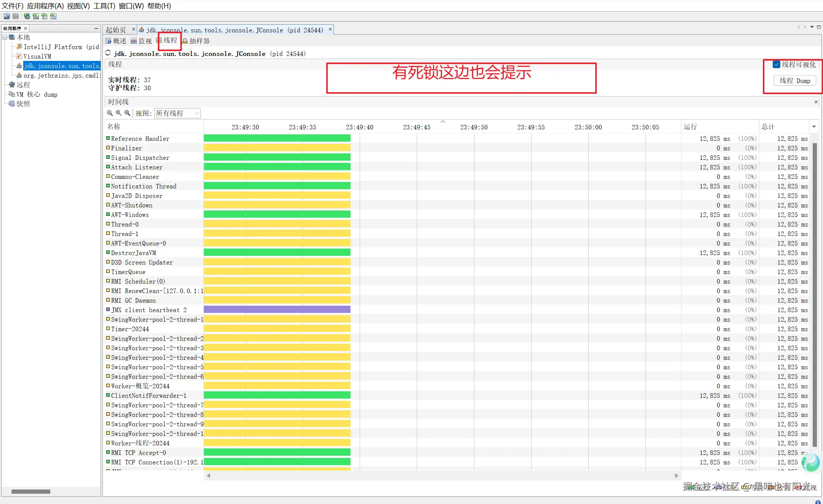823x504 pixels.
Task: Minimize the 应用程序 side panel
Action: 96,28
